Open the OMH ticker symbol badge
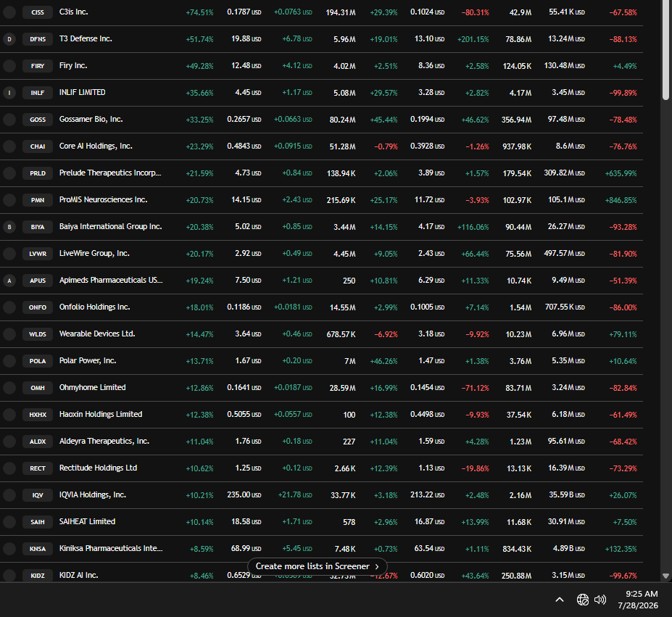 (38, 388)
